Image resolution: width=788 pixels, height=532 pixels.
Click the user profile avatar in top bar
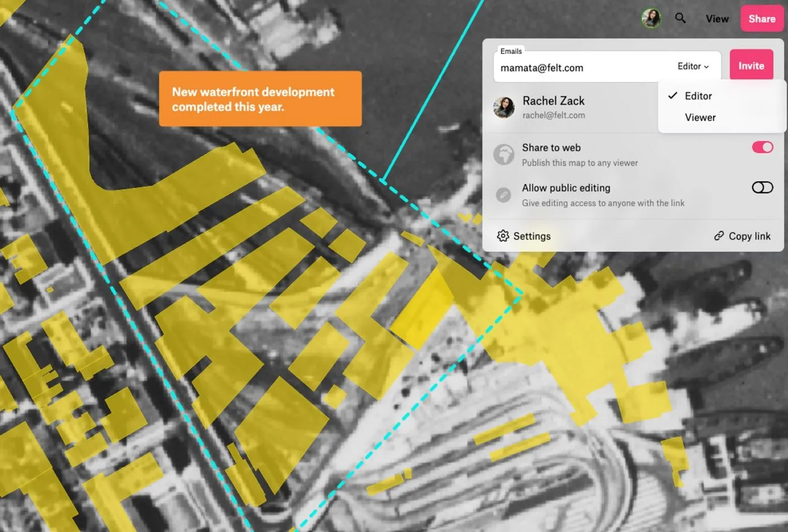(x=651, y=18)
